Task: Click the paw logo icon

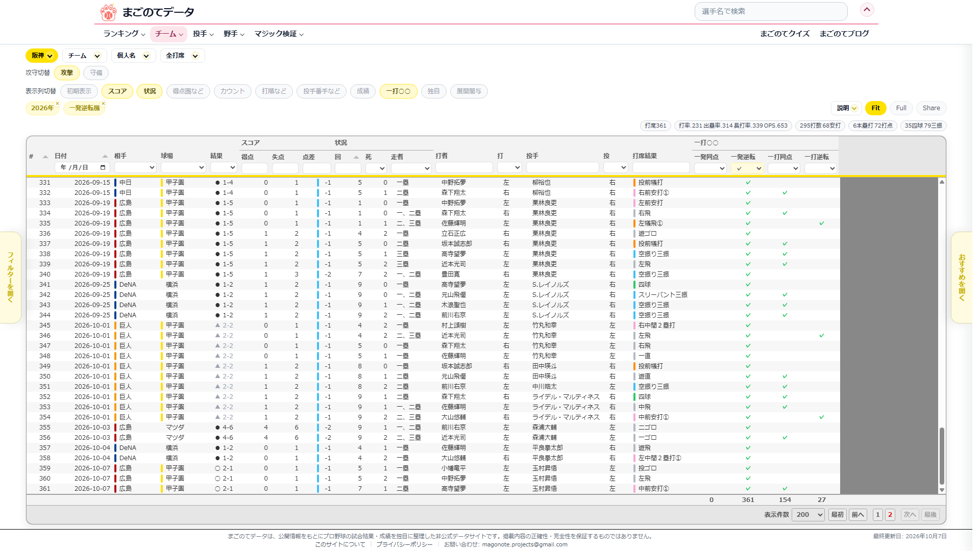Action: (x=108, y=12)
